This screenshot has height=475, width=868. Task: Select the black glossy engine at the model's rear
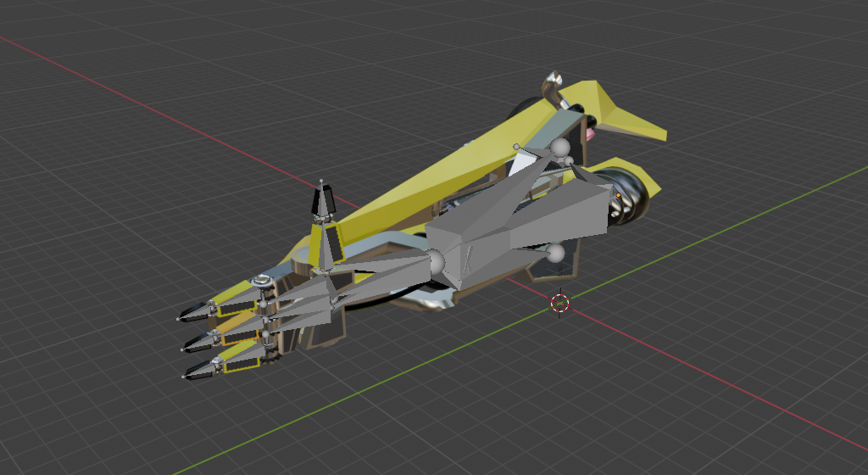pos(628,197)
